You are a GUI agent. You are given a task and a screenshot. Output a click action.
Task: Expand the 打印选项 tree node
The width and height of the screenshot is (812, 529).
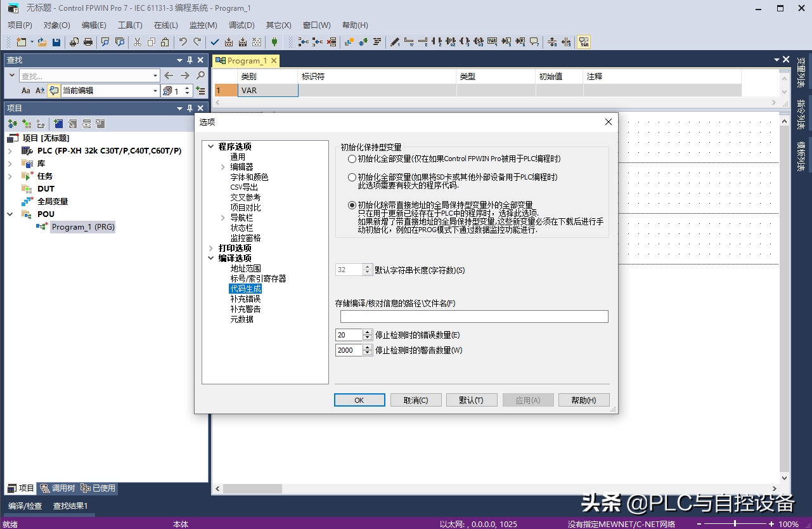pyautogui.click(x=211, y=248)
